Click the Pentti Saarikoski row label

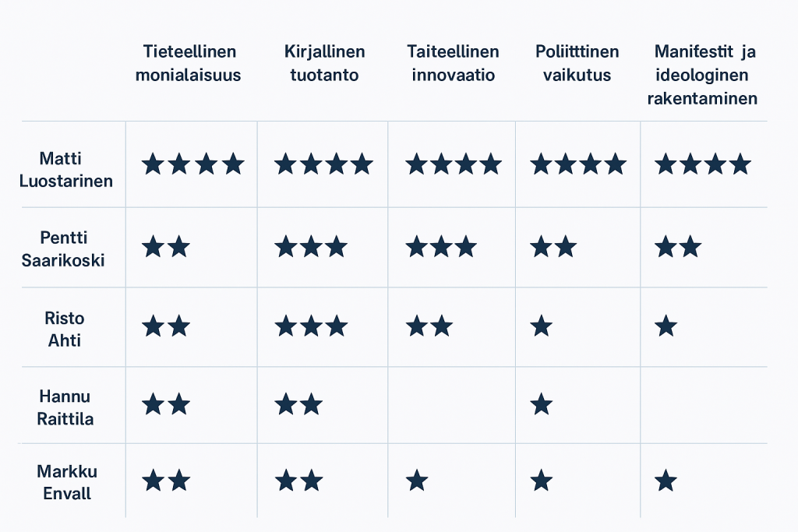(63, 248)
